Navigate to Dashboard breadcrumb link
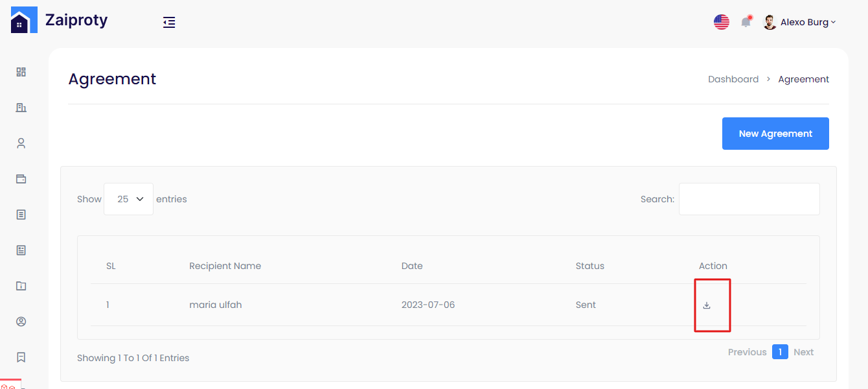Viewport: 868px width, 389px height. (733, 79)
